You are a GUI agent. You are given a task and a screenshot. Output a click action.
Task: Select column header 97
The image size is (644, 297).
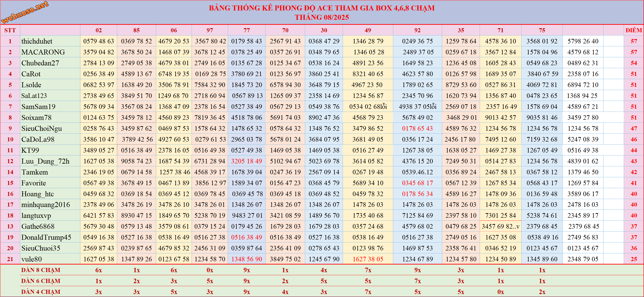click(210, 30)
